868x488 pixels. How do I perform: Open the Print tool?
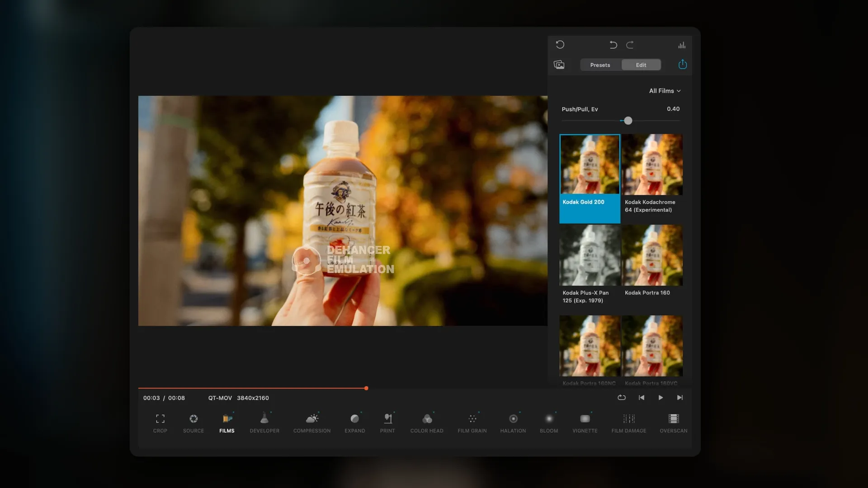[x=387, y=423]
